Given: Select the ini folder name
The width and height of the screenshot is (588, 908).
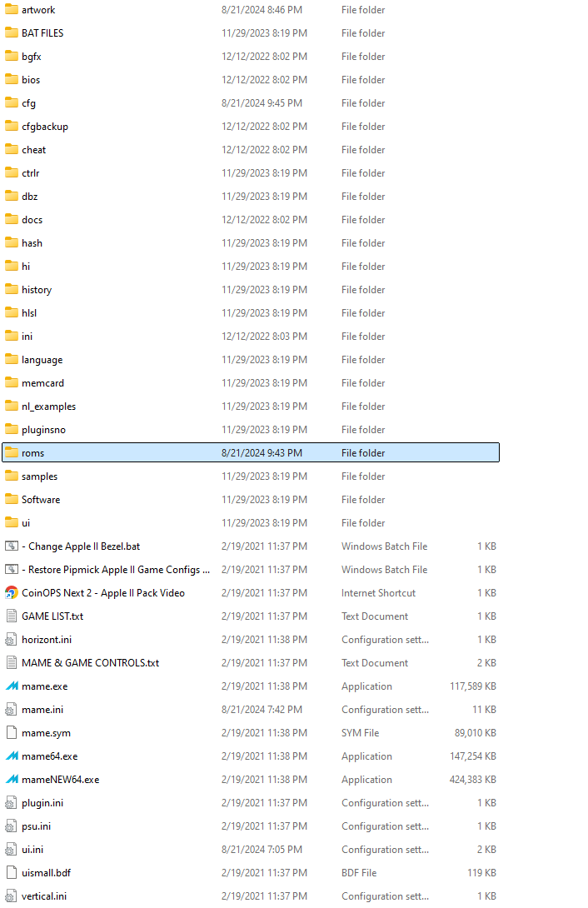Looking at the screenshot, I should (x=27, y=336).
